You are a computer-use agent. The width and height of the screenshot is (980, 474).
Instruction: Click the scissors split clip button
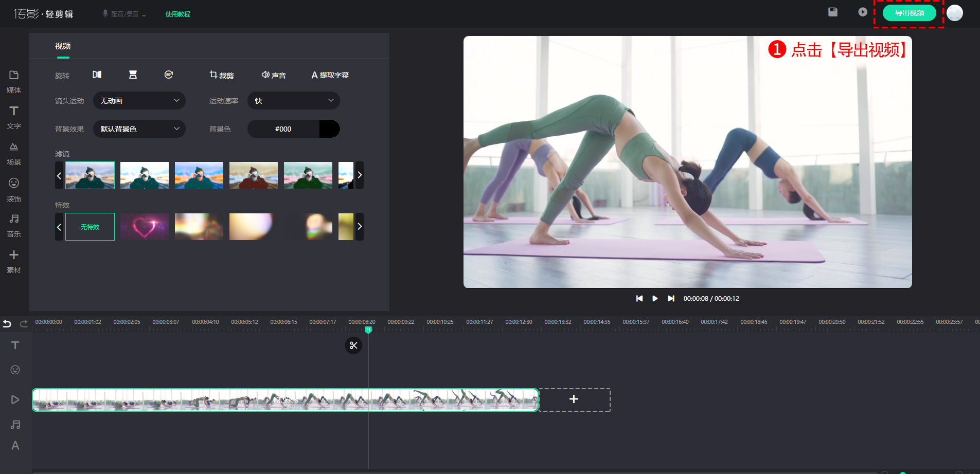click(353, 345)
